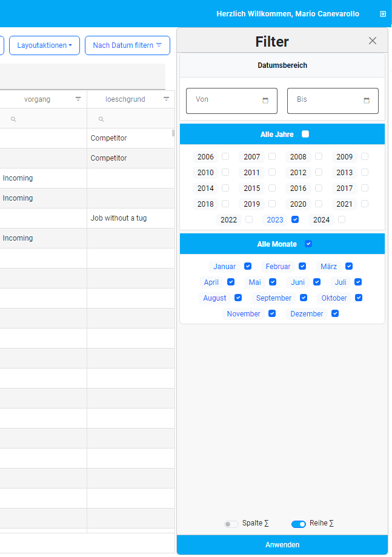
Task: Click the search icon under the loeschgrund column
Action: click(x=101, y=119)
